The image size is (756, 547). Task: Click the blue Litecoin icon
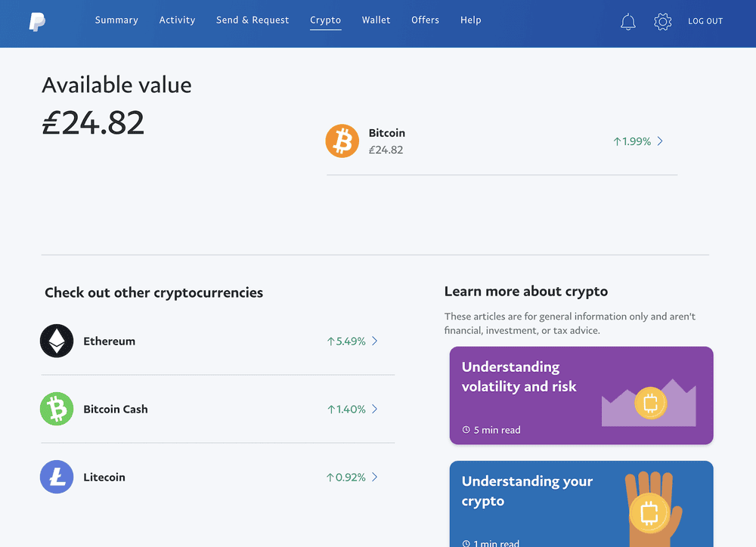(x=57, y=477)
